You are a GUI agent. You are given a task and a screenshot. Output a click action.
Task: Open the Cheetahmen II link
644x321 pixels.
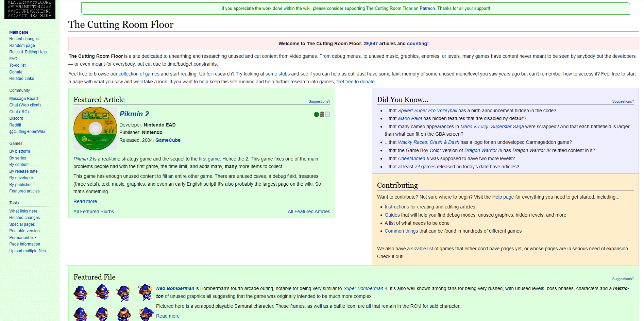(413, 158)
